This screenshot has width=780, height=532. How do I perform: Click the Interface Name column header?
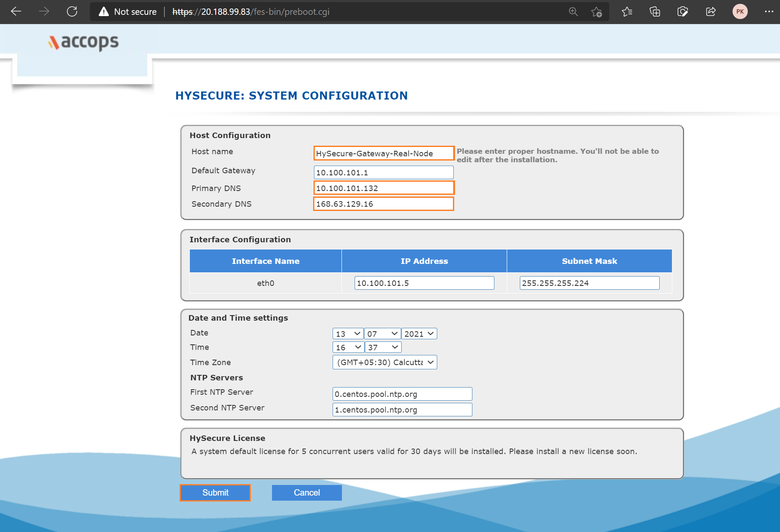(x=266, y=261)
